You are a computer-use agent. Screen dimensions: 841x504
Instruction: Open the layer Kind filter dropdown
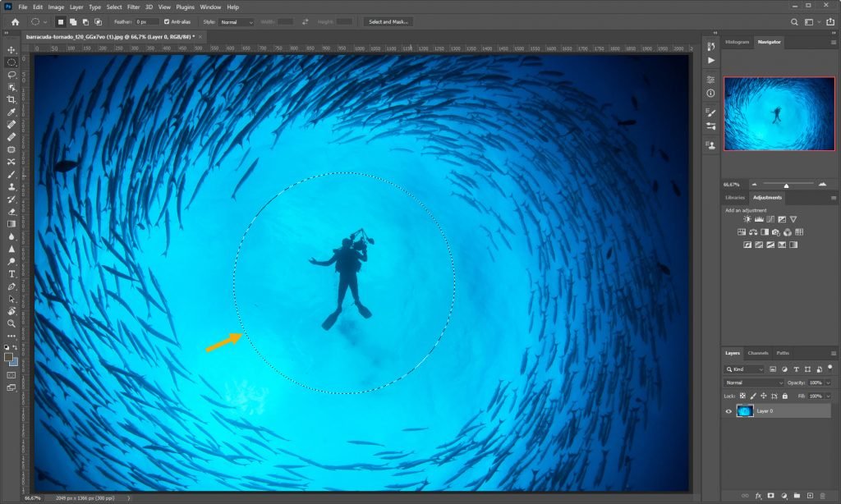(744, 369)
